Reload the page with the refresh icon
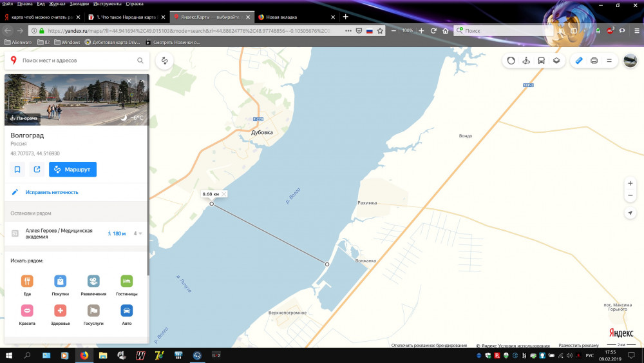This screenshot has height=363, width=644. pyautogui.click(x=433, y=31)
